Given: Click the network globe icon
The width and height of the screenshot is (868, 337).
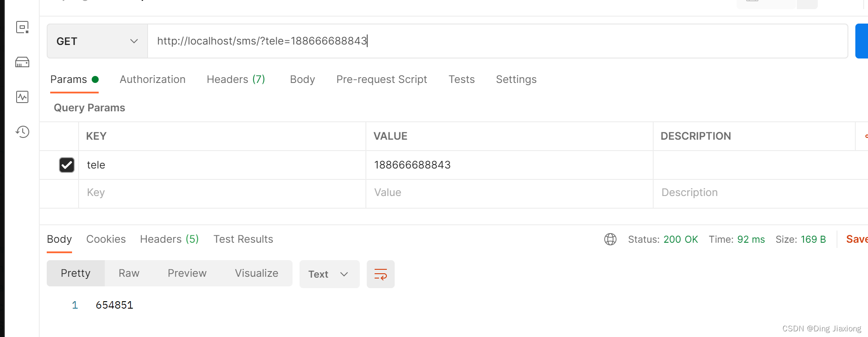Looking at the screenshot, I should pyautogui.click(x=610, y=239).
